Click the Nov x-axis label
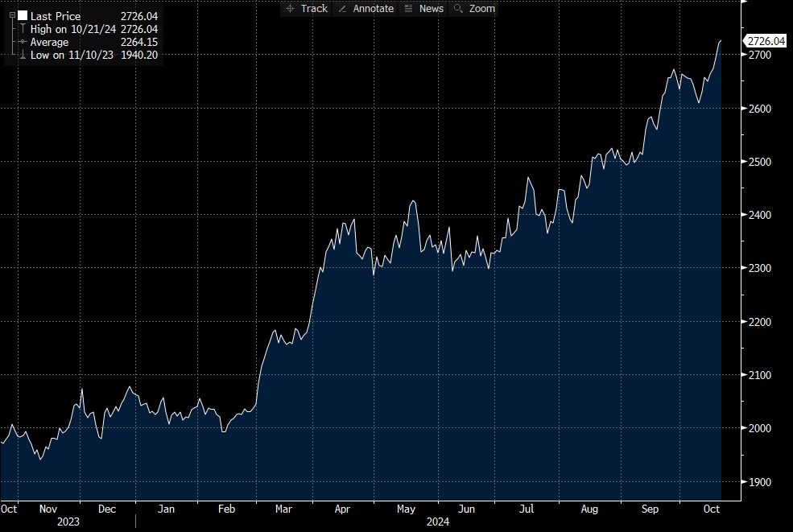 click(x=48, y=509)
